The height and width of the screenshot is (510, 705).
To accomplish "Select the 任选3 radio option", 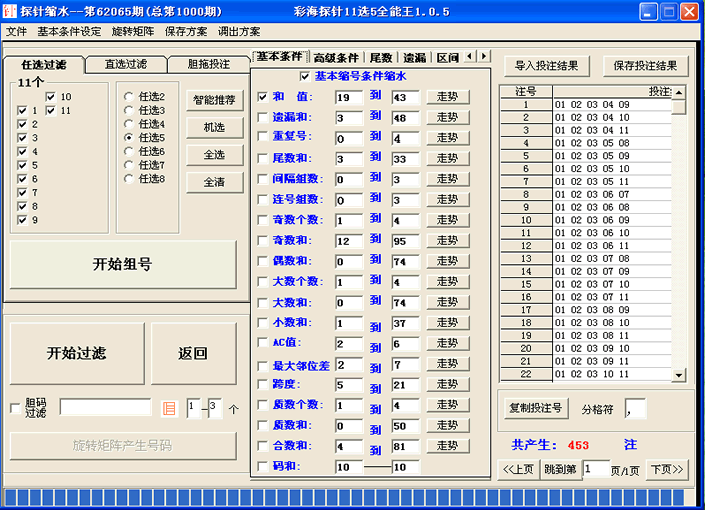I will 129,110.
